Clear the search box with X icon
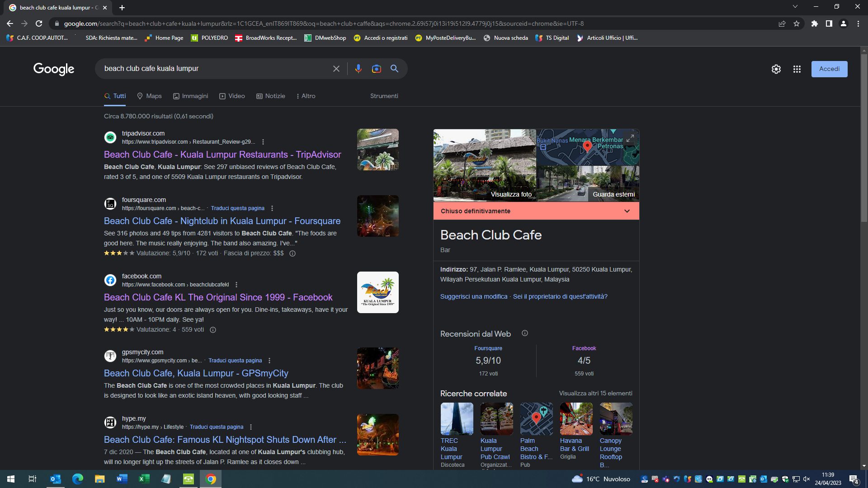This screenshot has height=488, width=868. (x=336, y=69)
